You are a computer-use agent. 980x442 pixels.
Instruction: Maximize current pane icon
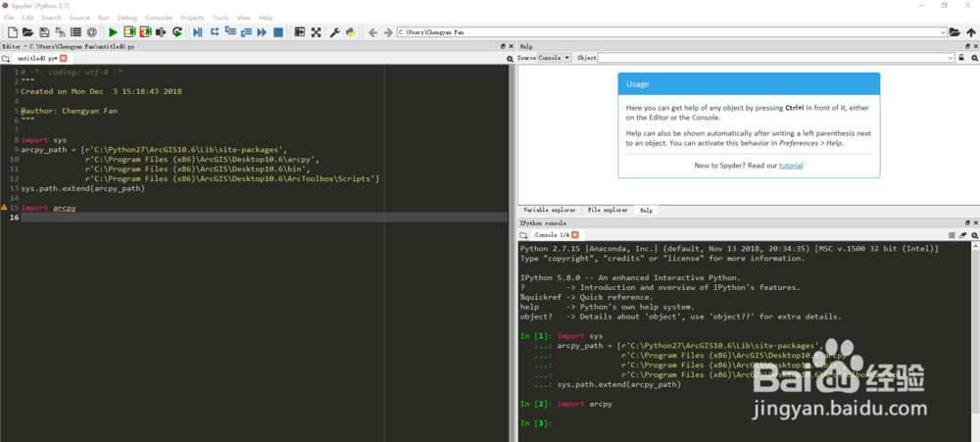pyautogui.click(x=300, y=32)
